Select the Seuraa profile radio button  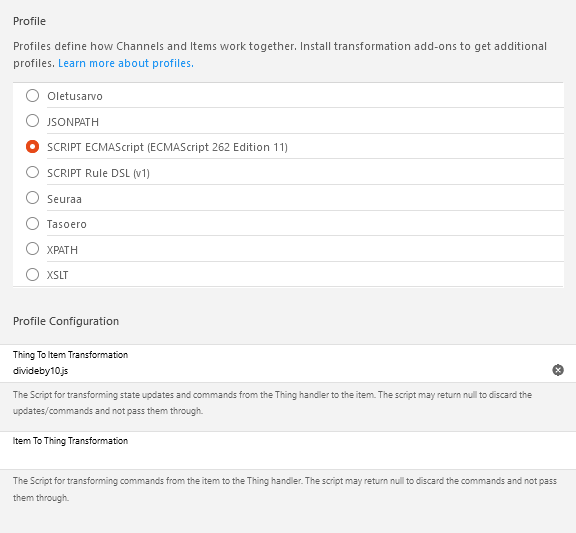(32, 198)
